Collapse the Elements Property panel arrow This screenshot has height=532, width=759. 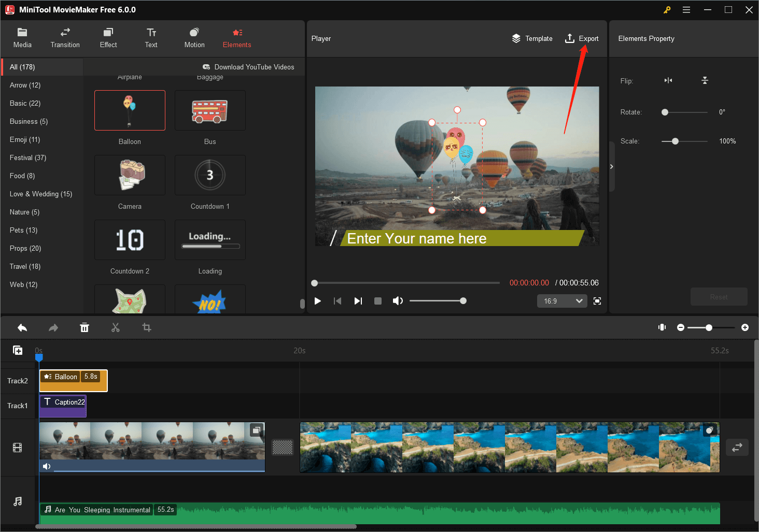point(612,166)
